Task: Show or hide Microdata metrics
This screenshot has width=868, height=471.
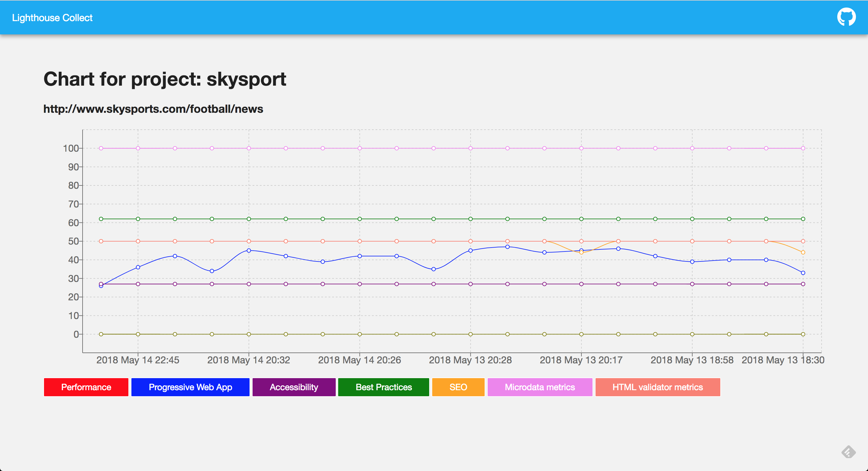Action: coord(539,387)
